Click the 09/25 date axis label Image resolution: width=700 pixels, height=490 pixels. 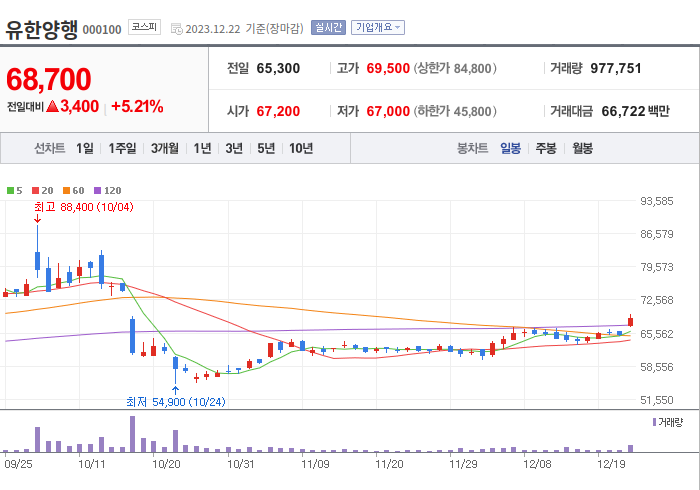pos(18,464)
